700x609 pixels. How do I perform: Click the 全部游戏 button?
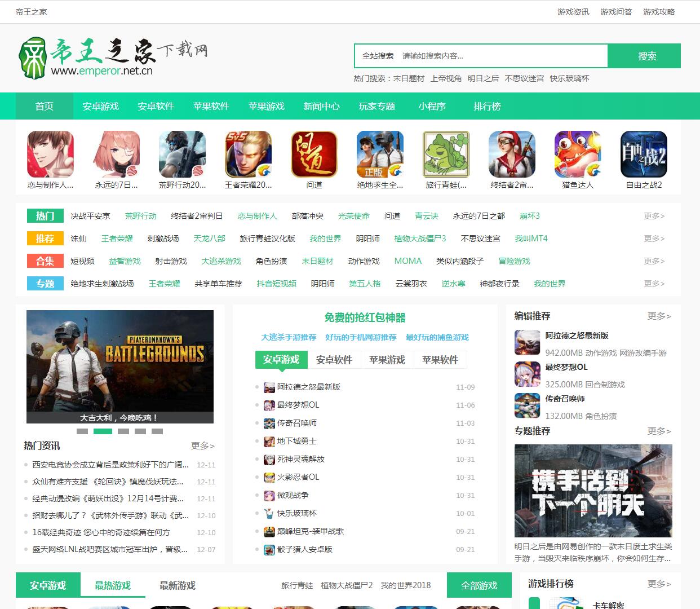point(479,585)
